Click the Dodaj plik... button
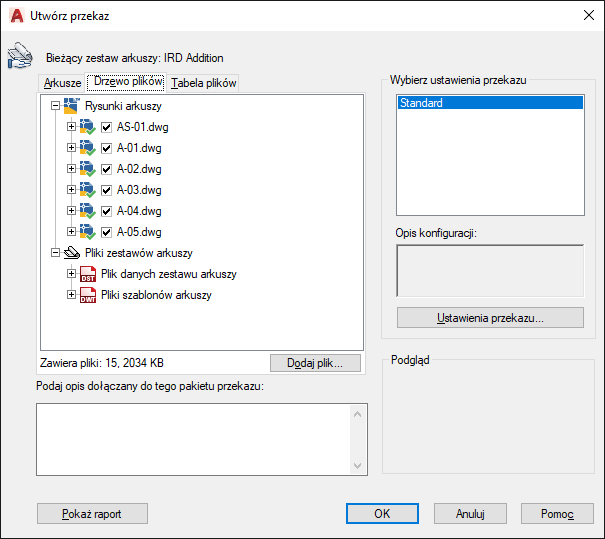Screen dimensions: 605x539 315,363
